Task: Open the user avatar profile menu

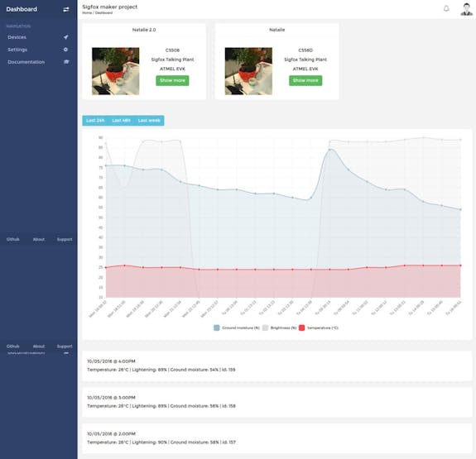Action: (x=466, y=9)
